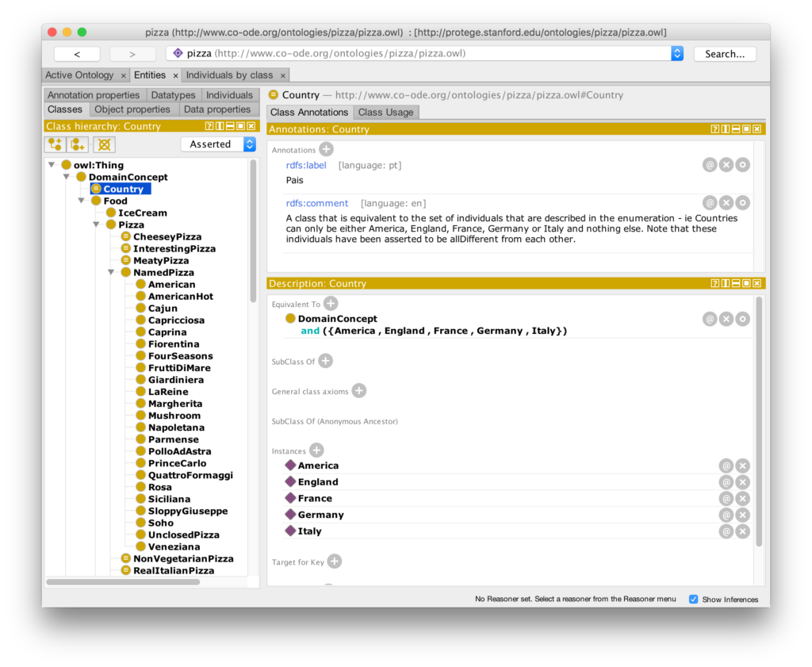This screenshot has height=667, width=812.
Task: Annotate the Italy instance with @ icon
Action: tap(726, 531)
